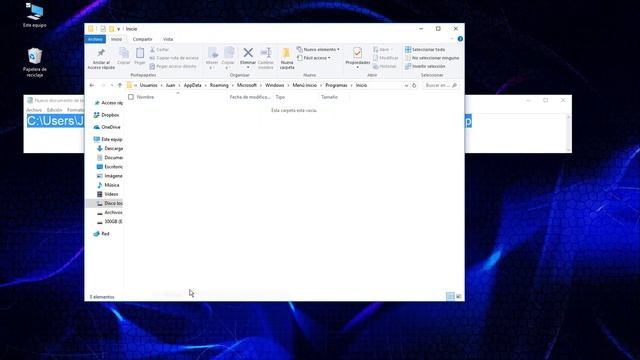Click Abrir in the ribbon
Image resolution: width=640 pixels, height=360 pixels.
[x=382, y=49]
